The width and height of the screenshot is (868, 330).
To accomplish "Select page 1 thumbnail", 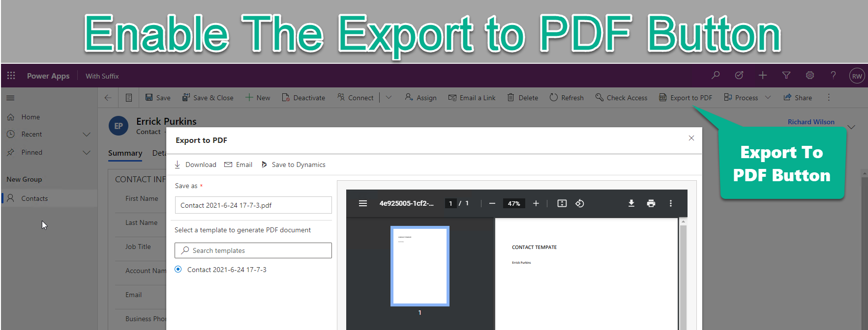I will point(420,266).
